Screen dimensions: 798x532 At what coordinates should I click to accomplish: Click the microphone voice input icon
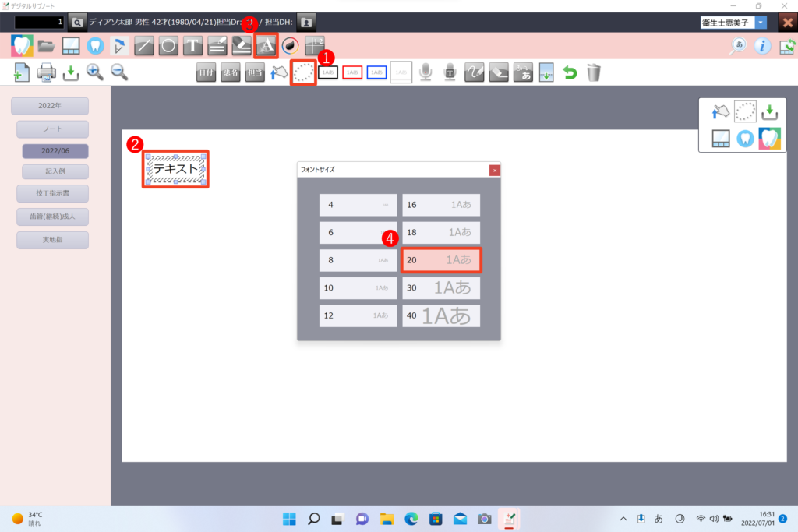425,72
